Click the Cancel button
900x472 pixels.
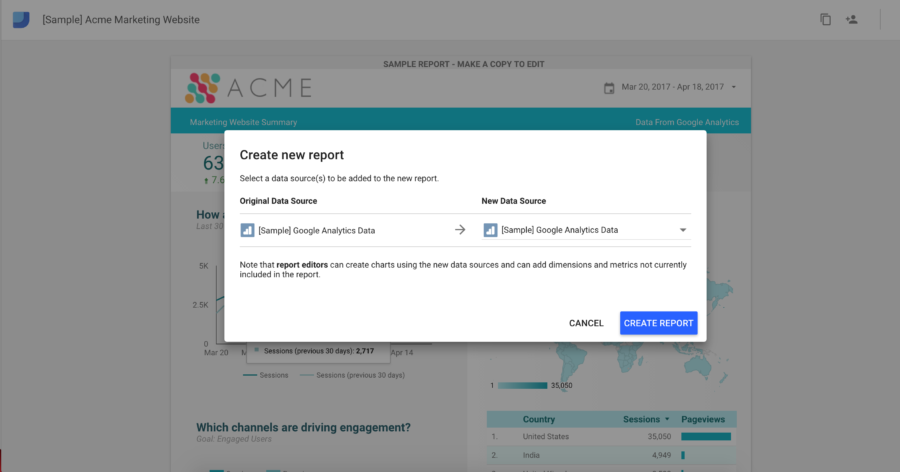(586, 323)
